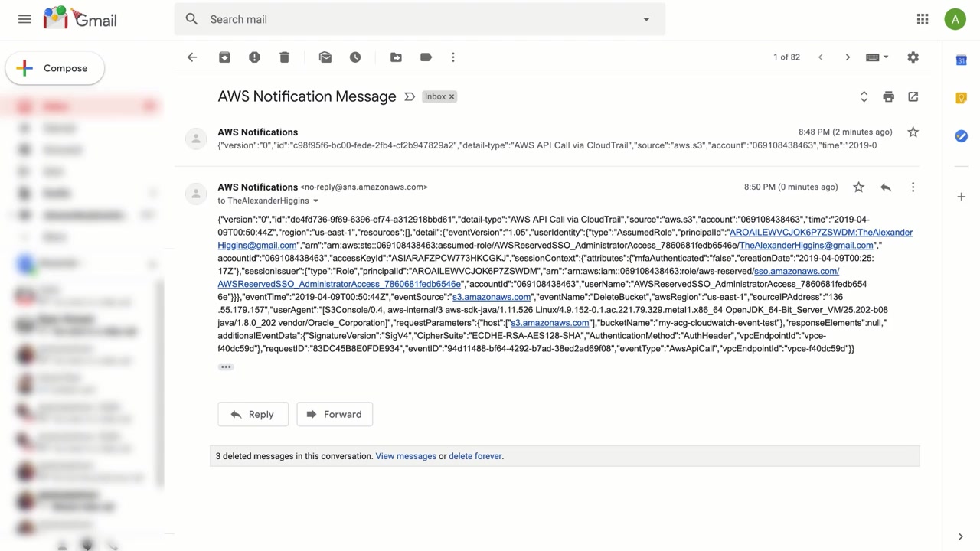Open input tools dropdown arrow
This screenshot has width=980, height=551.
pos(886,57)
